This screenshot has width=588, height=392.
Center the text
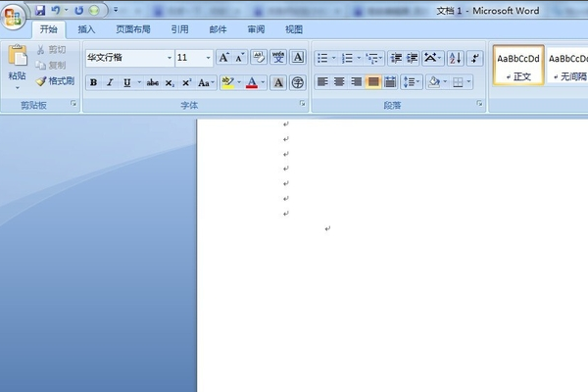click(x=339, y=81)
